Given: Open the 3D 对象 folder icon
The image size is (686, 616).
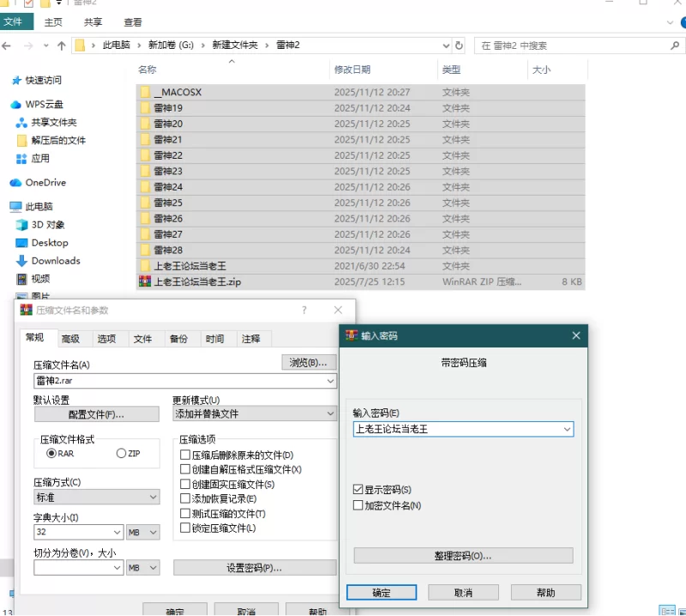Looking at the screenshot, I should (x=22, y=225).
